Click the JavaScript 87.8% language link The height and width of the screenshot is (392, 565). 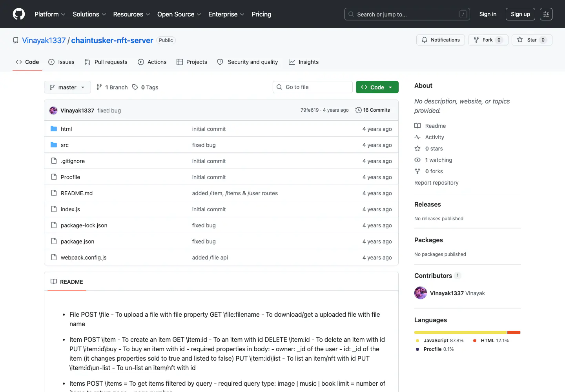tap(440, 341)
